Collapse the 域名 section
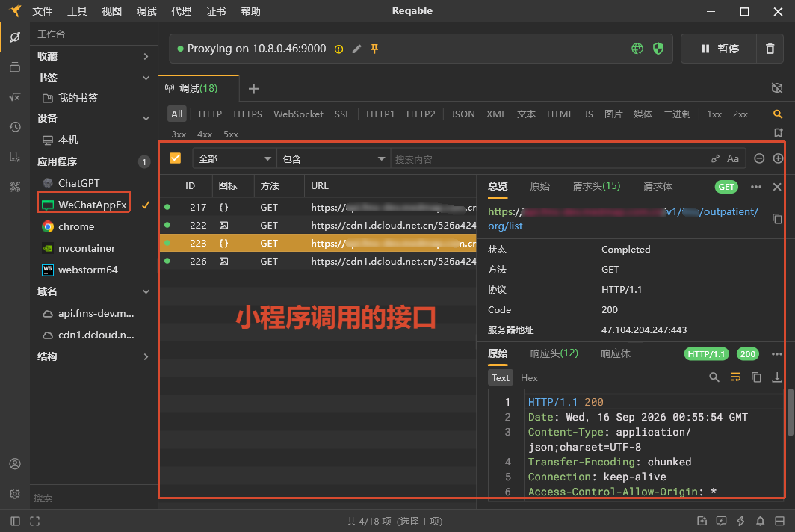Image resolution: width=795 pixels, height=532 pixels. [x=146, y=291]
